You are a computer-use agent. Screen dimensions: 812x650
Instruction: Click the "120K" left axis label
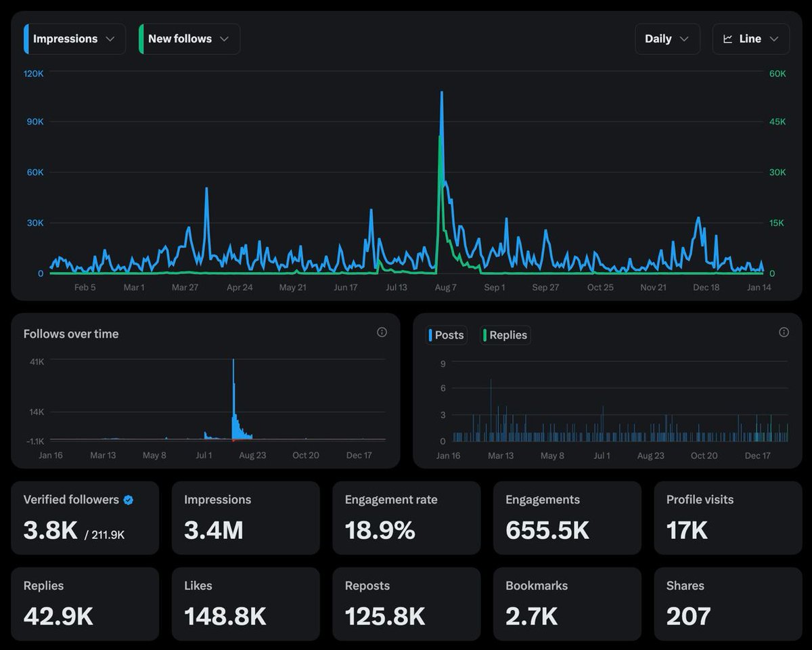(x=33, y=73)
